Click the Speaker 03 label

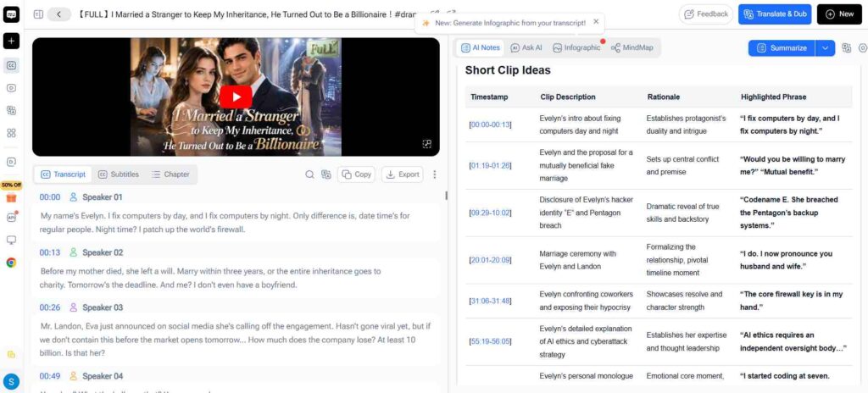pyautogui.click(x=103, y=307)
